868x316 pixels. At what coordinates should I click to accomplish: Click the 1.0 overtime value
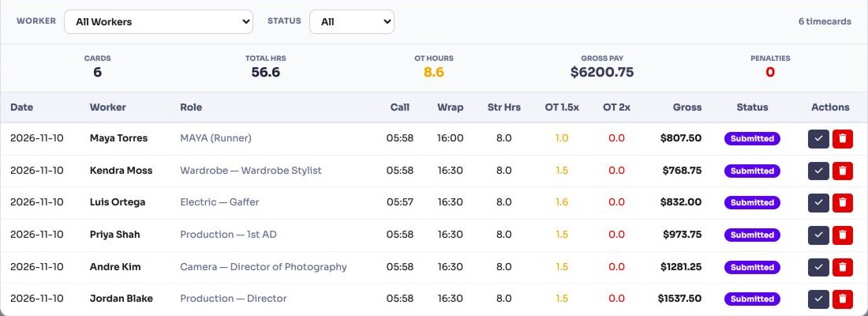click(x=562, y=138)
